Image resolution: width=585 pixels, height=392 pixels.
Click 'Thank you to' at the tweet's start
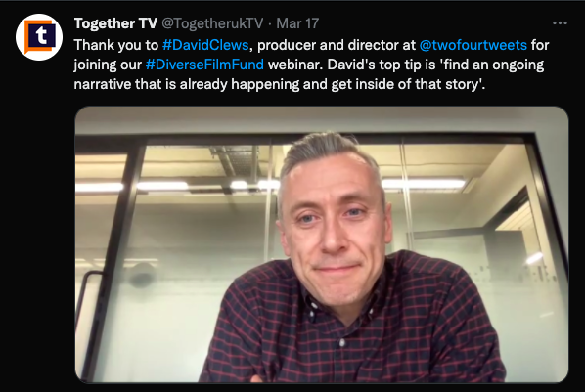[116, 45]
